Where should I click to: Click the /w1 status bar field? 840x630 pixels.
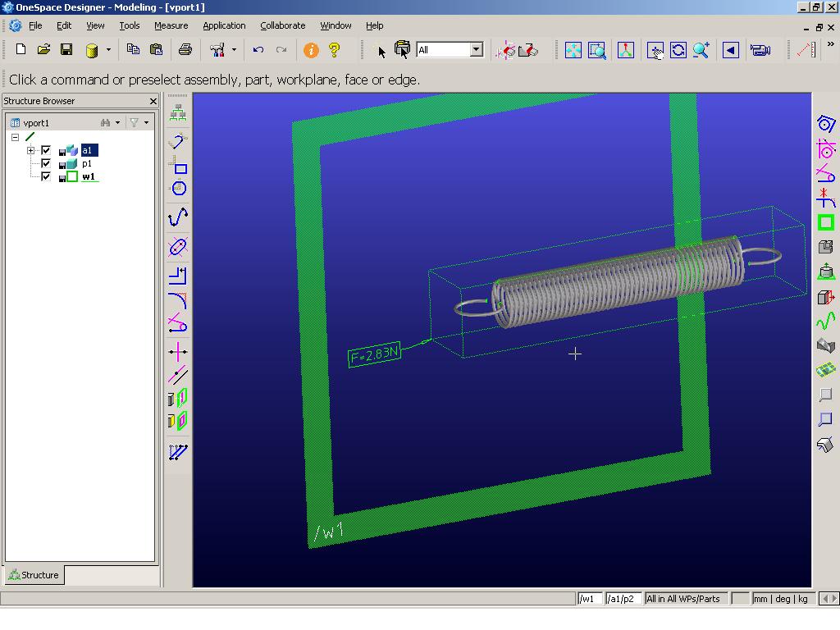[x=590, y=599]
